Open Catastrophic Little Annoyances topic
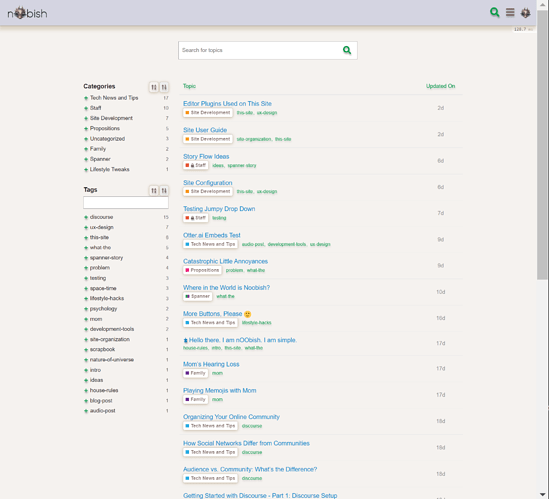Image resolution: width=549 pixels, height=499 pixels. [225, 261]
